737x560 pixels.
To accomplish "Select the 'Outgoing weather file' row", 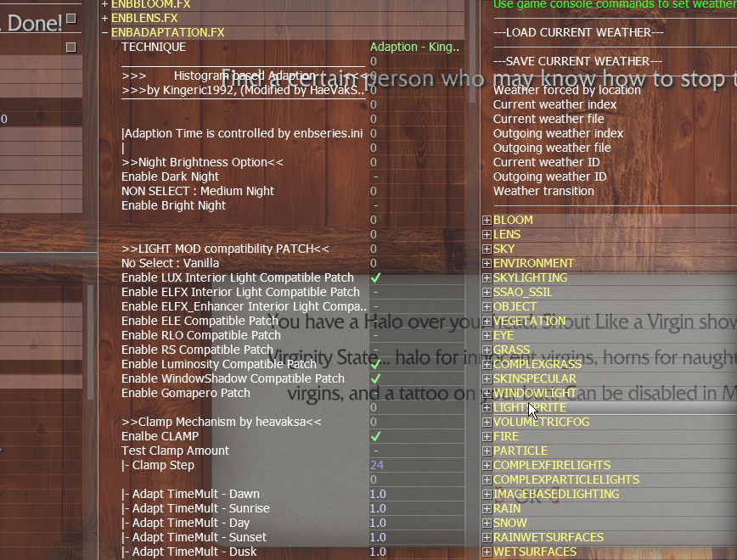I will [x=552, y=148].
